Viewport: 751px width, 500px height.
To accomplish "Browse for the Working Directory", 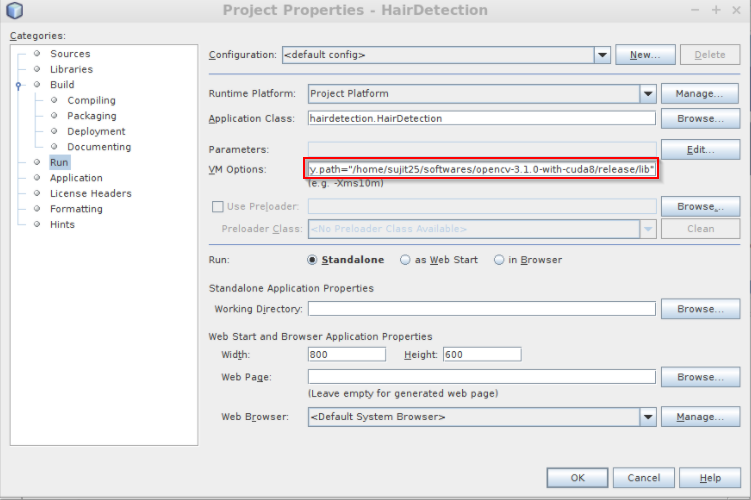I will coord(700,309).
